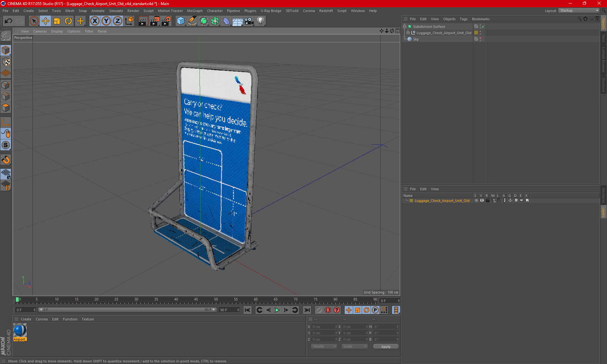
Task: Open viewport Cameras menu
Action: point(40,31)
